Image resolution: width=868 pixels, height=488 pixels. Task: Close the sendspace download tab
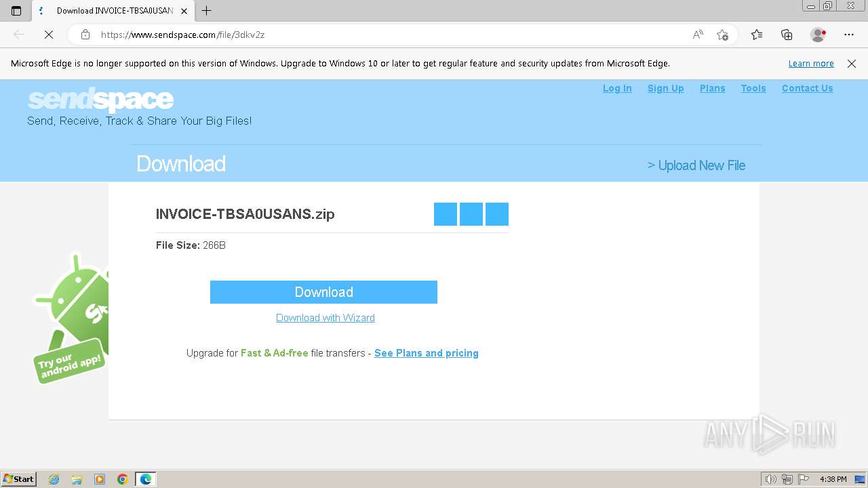[184, 11]
